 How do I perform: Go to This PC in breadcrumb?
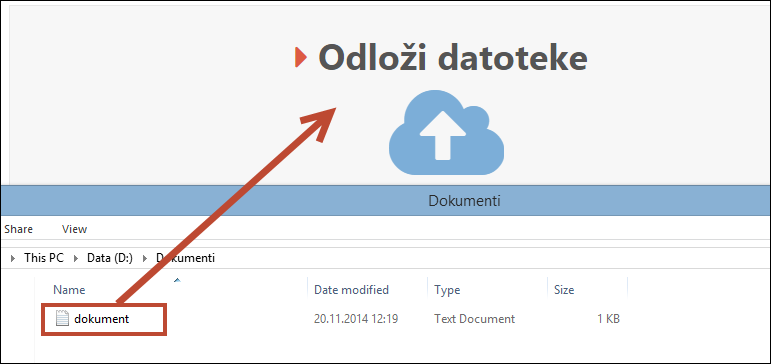point(44,258)
